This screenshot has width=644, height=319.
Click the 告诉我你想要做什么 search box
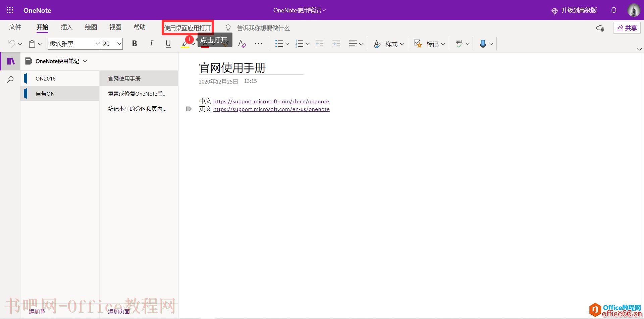(263, 28)
